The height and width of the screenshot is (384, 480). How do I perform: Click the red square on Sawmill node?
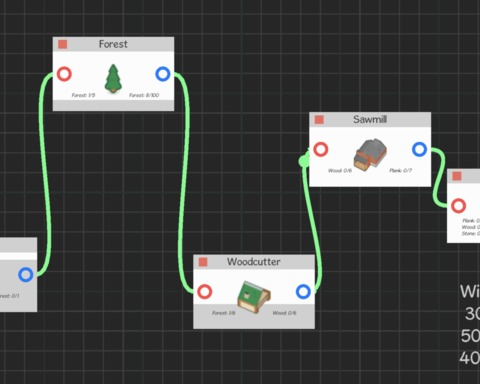[319, 120]
